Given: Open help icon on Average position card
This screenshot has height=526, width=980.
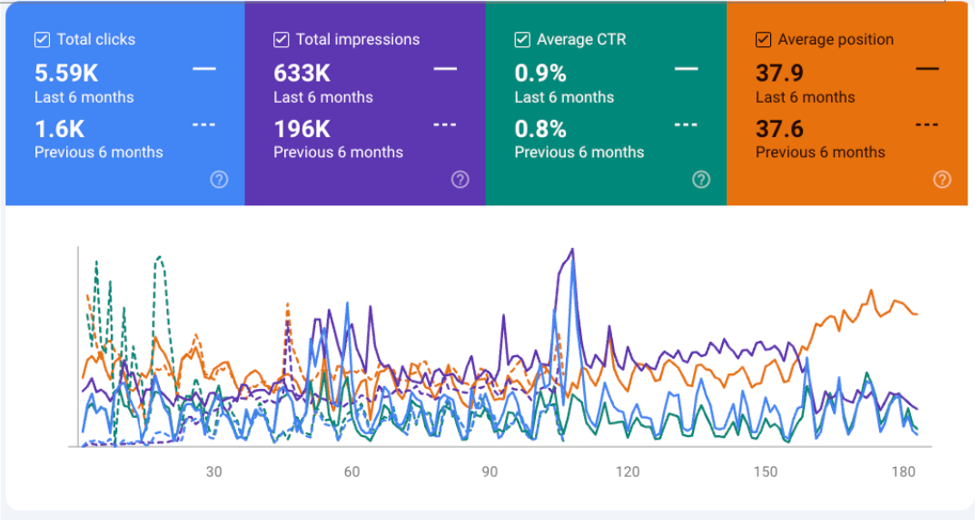Looking at the screenshot, I should tap(942, 180).
